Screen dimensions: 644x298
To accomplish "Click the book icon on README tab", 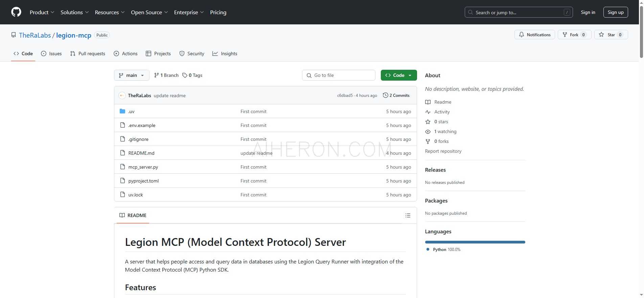I will tap(122, 215).
